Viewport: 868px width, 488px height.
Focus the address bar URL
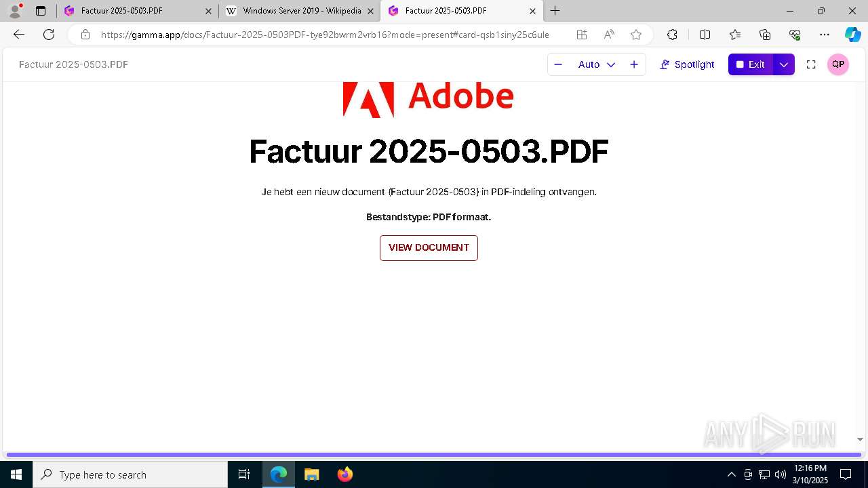pos(325,35)
